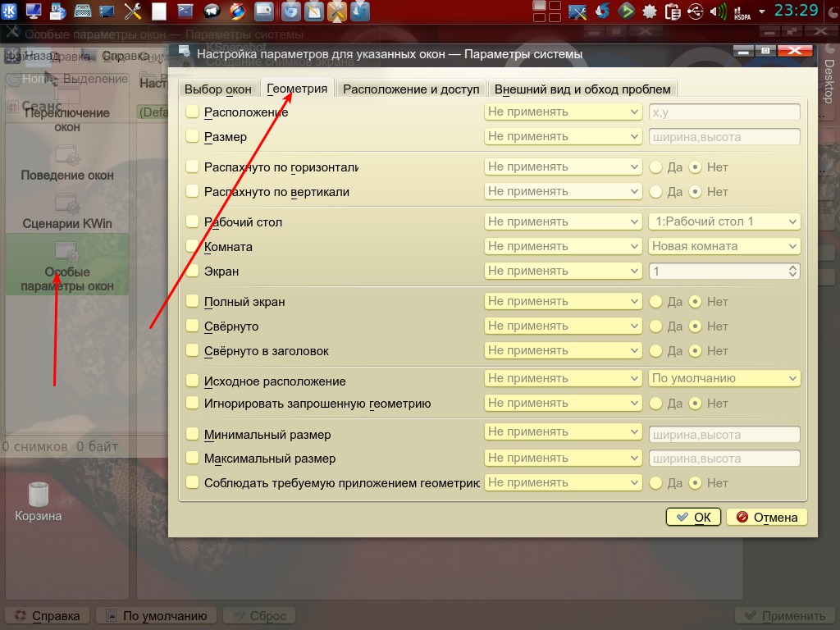Enable the Расположение checkbox
Image resolution: width=840 pixels, height=630 pixels.
pos(192,112)
